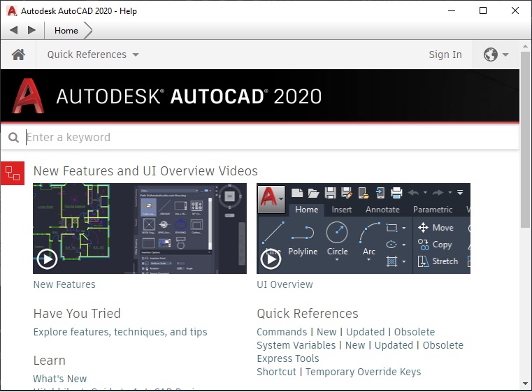Minimize the AutoCAD Help window
Viewport: 532px width, 392px height.
451,10
